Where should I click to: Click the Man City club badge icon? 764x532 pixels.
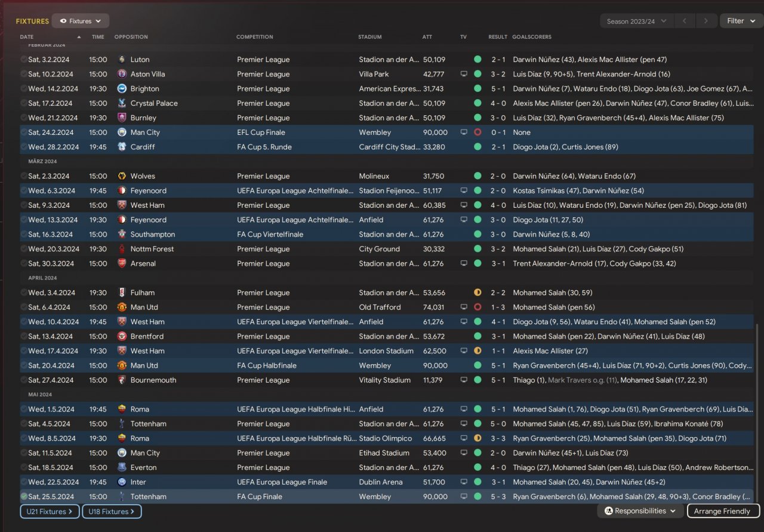pos(122,133)
